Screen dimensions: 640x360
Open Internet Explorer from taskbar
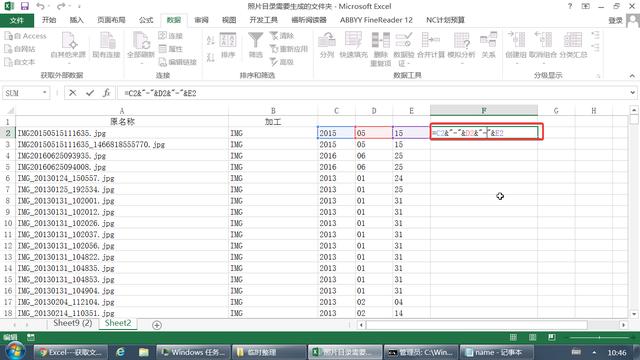[x=120, y=352]
